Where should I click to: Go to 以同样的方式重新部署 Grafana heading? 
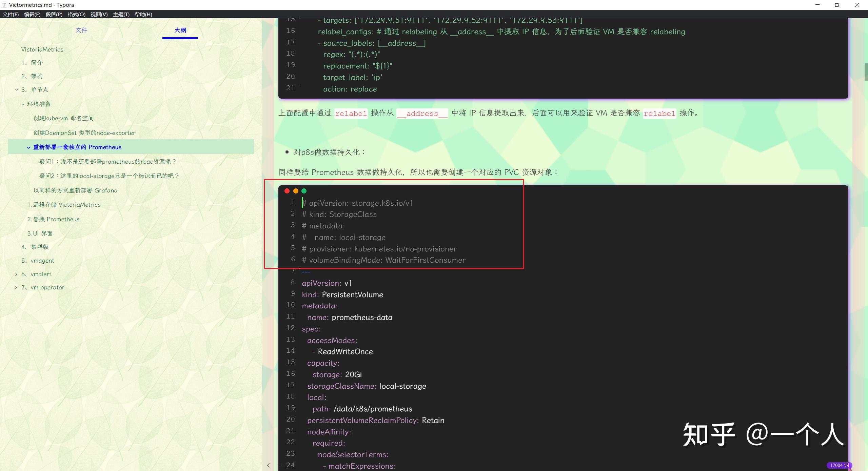pyautogui.click(x=75, y=190)
